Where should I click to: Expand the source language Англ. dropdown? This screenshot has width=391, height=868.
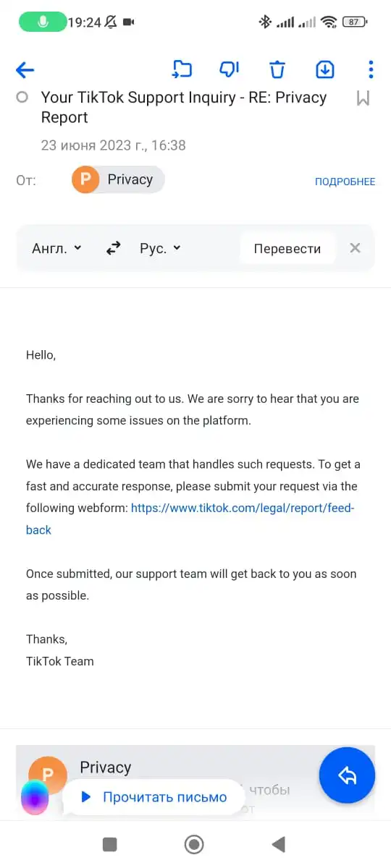[x=57, y=248]
